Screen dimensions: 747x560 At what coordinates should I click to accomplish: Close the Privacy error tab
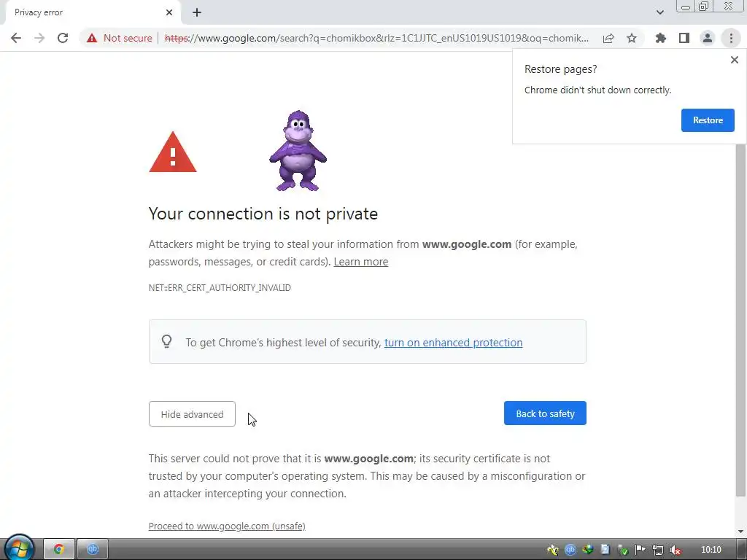169,12
